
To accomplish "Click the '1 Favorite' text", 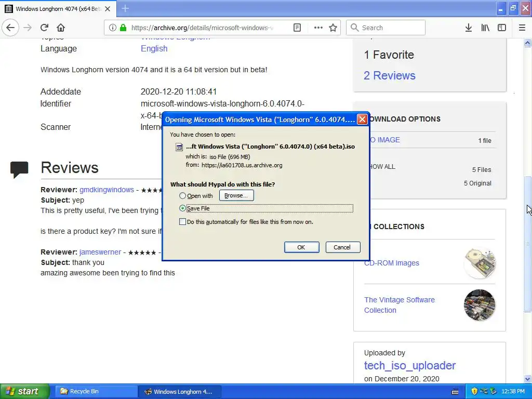I will click(389, 55).
